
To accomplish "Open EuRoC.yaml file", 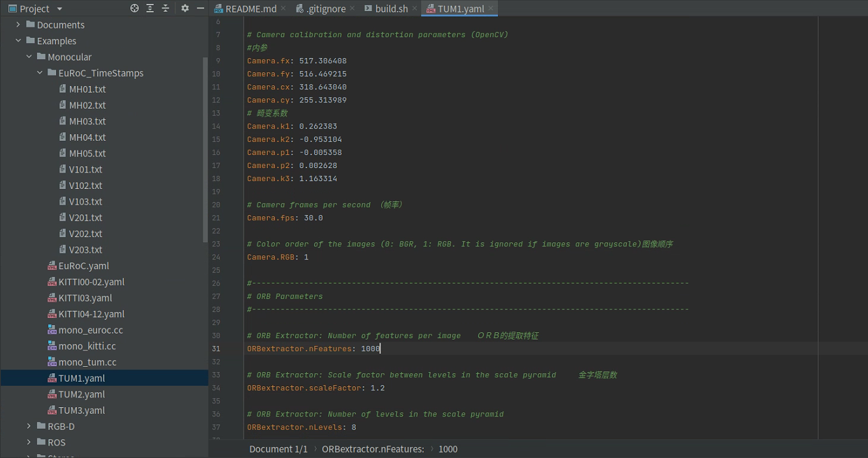I will click(x=83, y=266).
